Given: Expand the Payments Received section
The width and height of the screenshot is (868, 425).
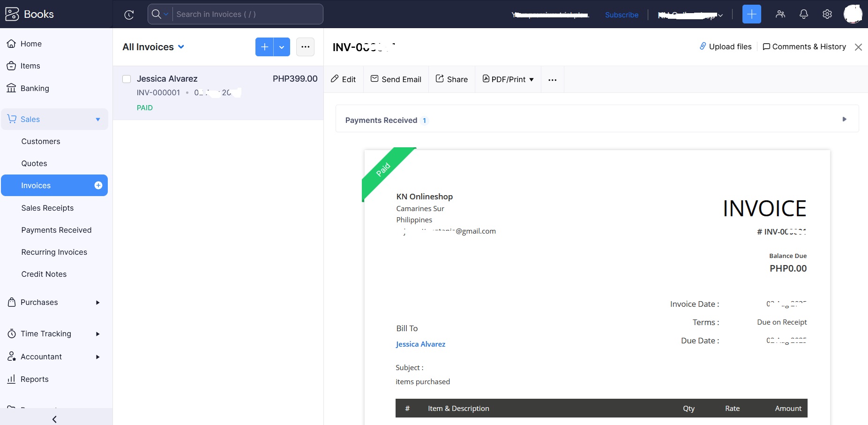Looking at the screenshot, I should (x=844, y=120).
